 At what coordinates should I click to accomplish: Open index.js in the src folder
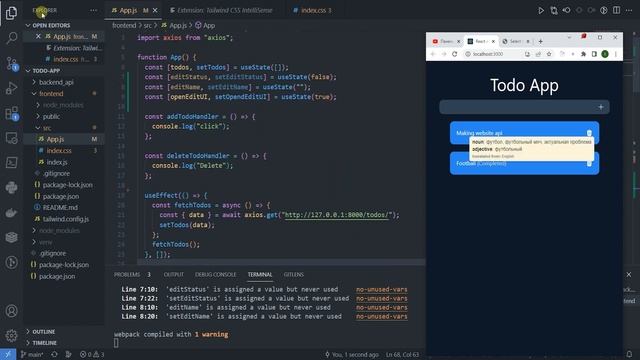(x=57, y=162)
